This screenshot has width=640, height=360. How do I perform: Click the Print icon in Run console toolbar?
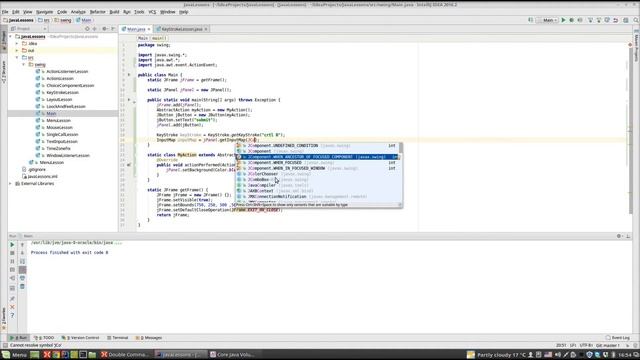[22, 278]
